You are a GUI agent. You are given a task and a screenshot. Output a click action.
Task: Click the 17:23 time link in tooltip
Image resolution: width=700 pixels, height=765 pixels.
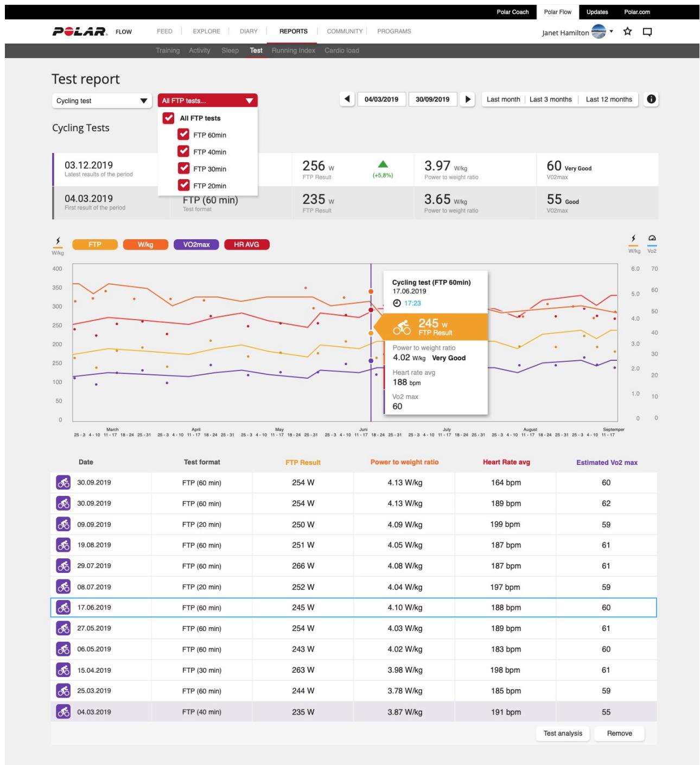[x=412, y=303]
